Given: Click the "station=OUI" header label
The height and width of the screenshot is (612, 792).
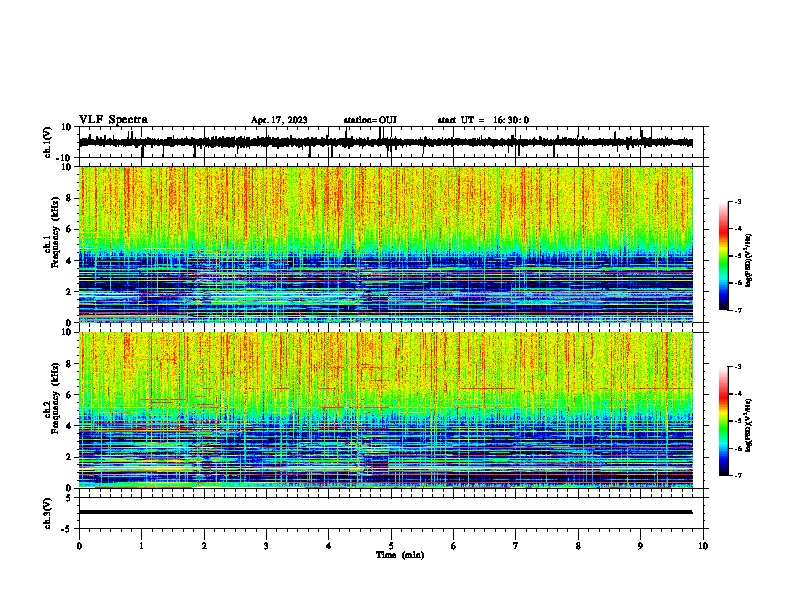Looking at the screenshot, I should click(370, 120).
